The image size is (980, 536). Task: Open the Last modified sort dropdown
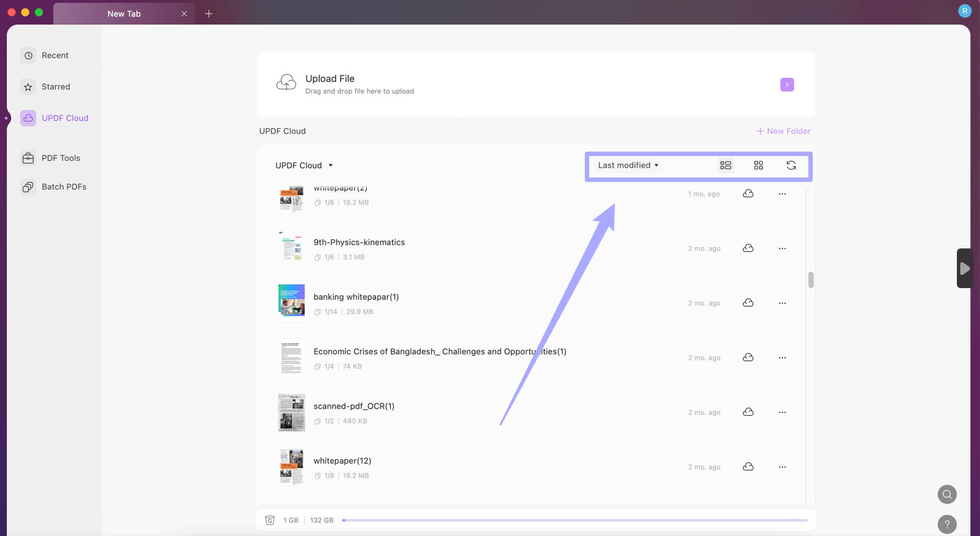coord(628,165)
